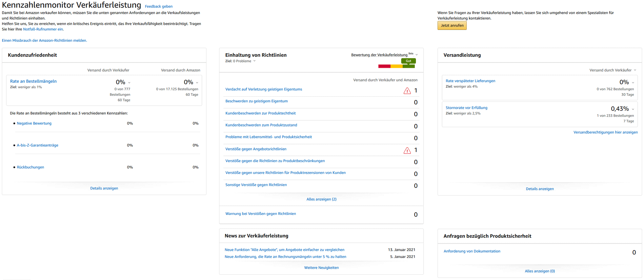This screenshot has width=644, height=280.
Task: Open Beschwerden zu geistigem Eigentum link
Action: [257, 101]
